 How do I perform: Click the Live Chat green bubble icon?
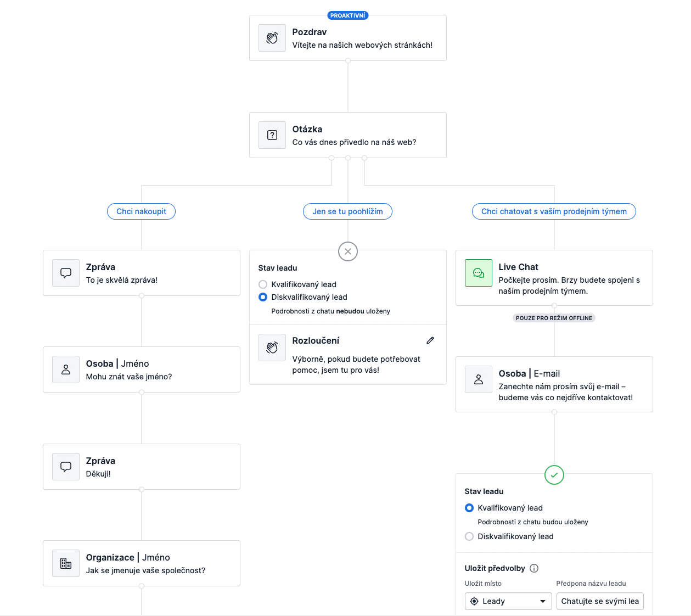(x=479, y=273)
